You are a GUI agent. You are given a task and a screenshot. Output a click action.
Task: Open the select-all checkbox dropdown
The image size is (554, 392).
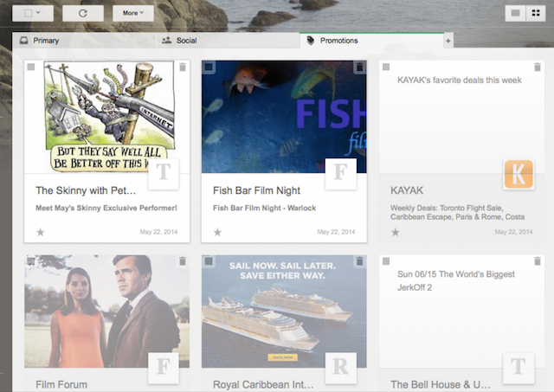click(x=33, y=13)
